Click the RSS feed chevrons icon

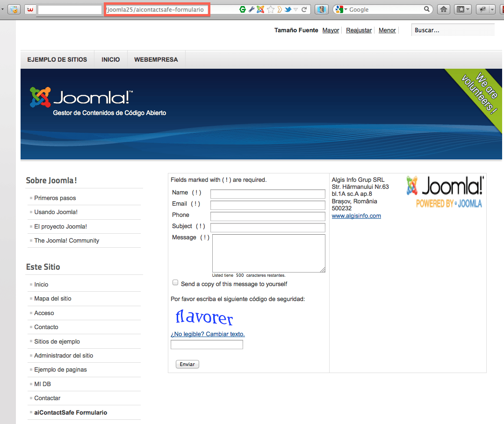(x=280, y=10)
